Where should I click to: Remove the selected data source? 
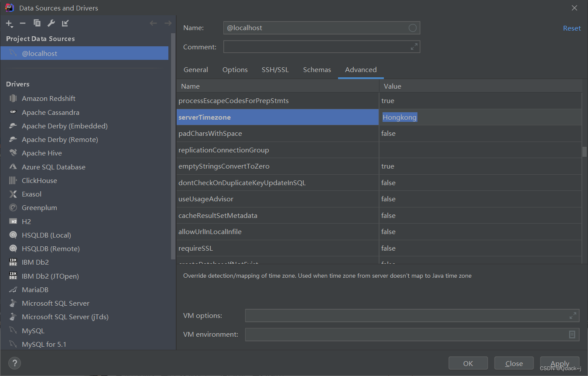[x=23, y=23]
